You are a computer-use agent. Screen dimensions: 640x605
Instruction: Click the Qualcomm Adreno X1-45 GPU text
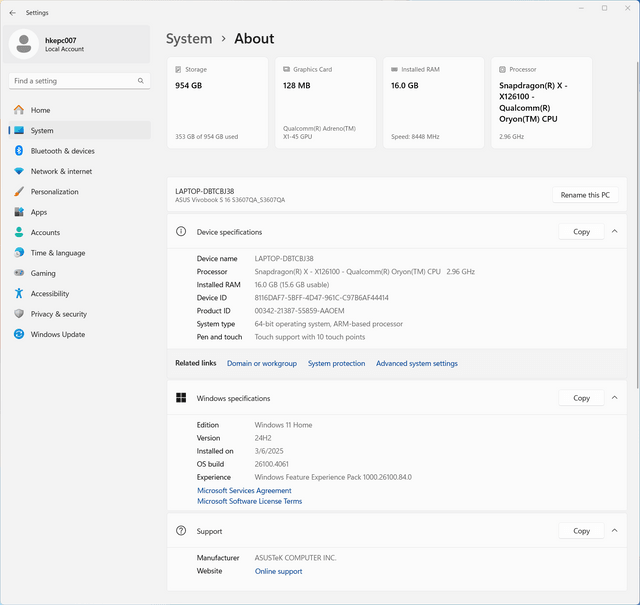tap(320, 133)
